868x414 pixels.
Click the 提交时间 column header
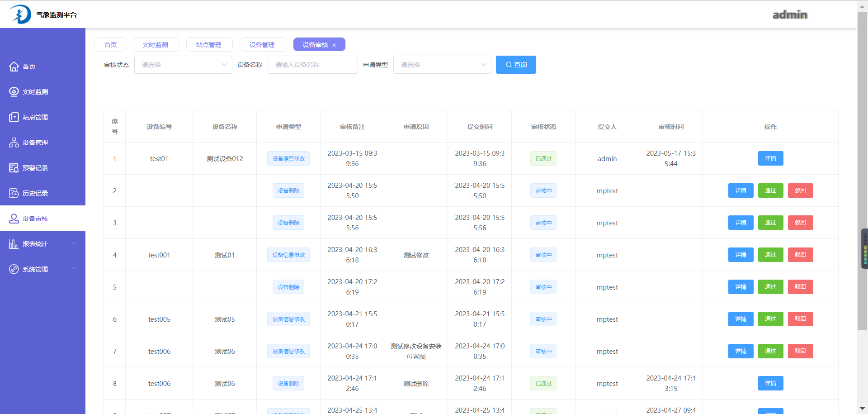point(480,127)
